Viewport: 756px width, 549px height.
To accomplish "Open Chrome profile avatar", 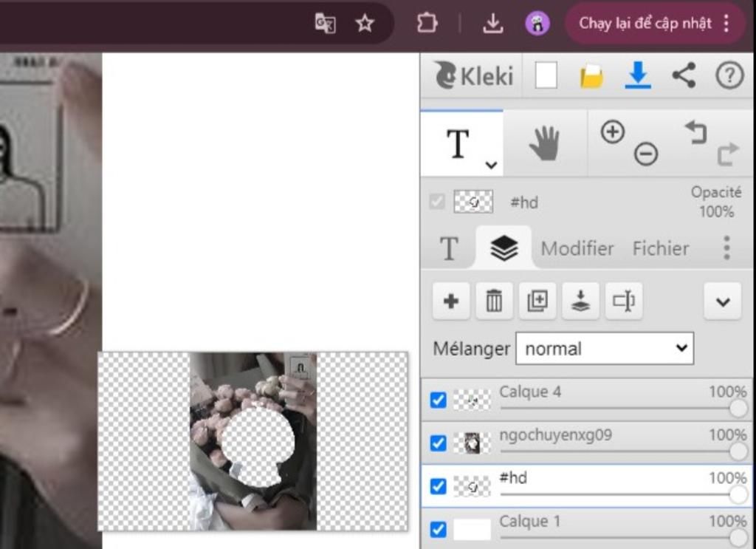I will [537, 23].
